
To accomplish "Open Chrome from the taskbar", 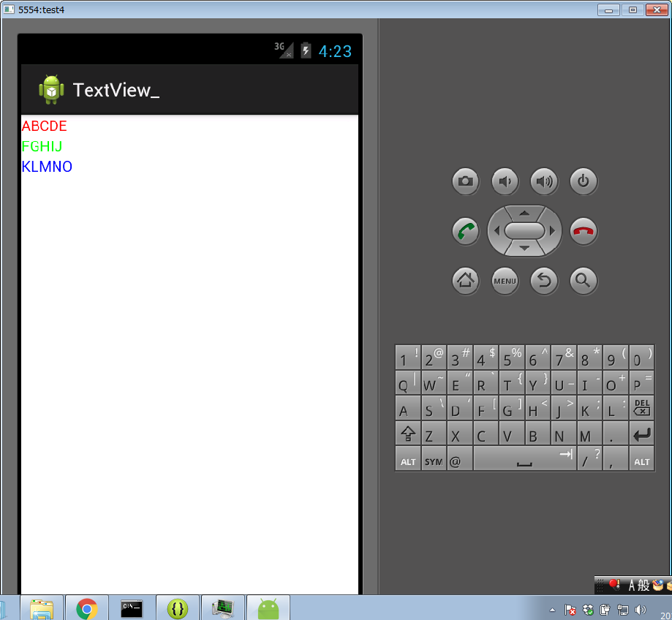I will (x=86, y=608).
